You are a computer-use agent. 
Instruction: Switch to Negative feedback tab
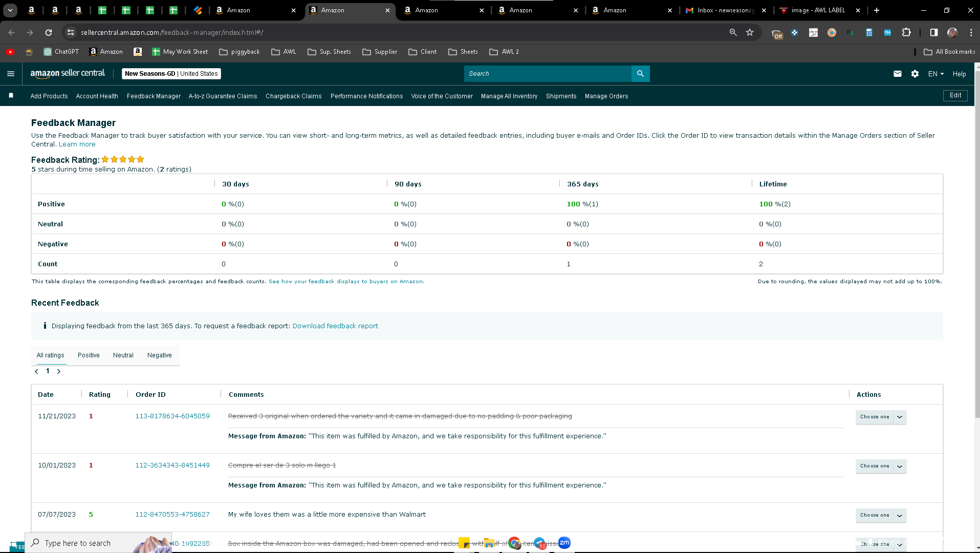160,355
